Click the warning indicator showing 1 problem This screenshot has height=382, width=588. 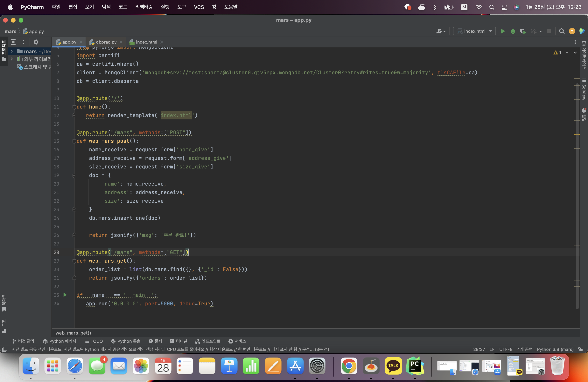pos(557,53)
